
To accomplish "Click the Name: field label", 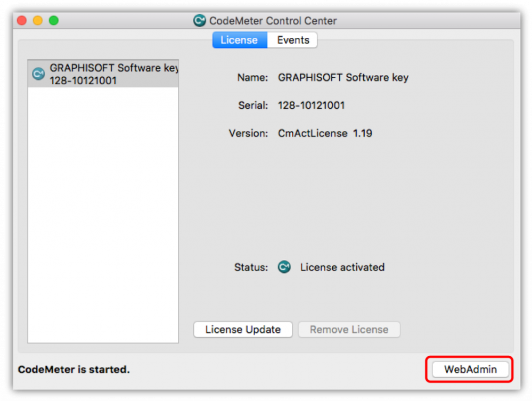I will point(252,77).
